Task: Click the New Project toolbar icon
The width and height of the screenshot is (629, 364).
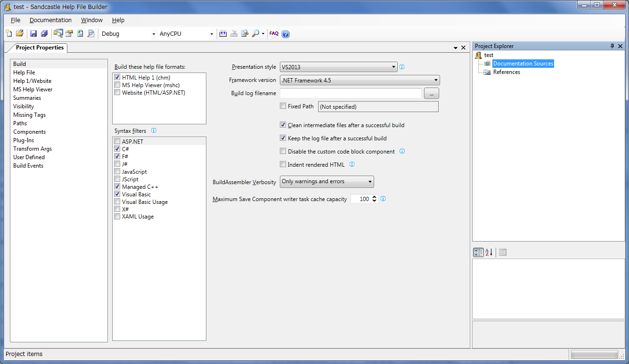Action: 9,33
